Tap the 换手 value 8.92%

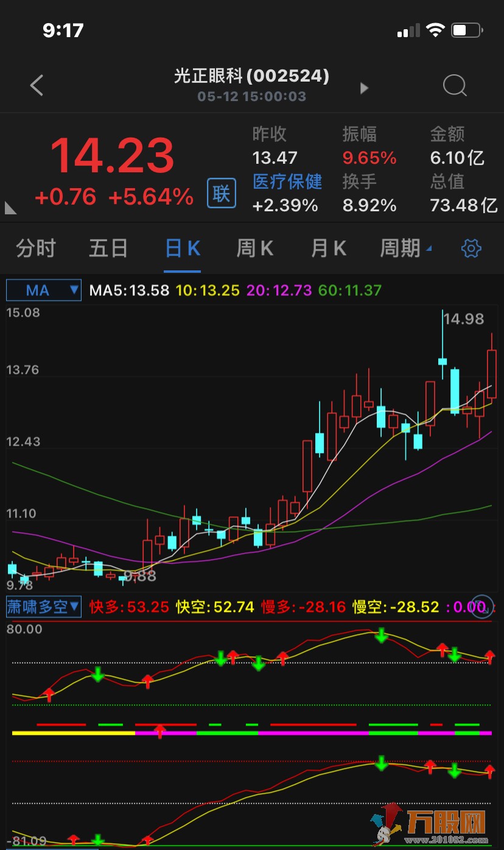click(x=369, y=206)
